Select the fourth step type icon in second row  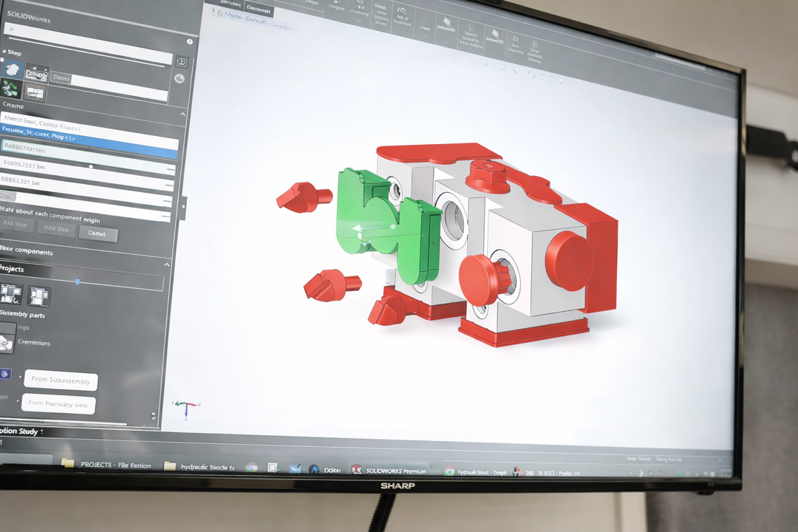35,93
